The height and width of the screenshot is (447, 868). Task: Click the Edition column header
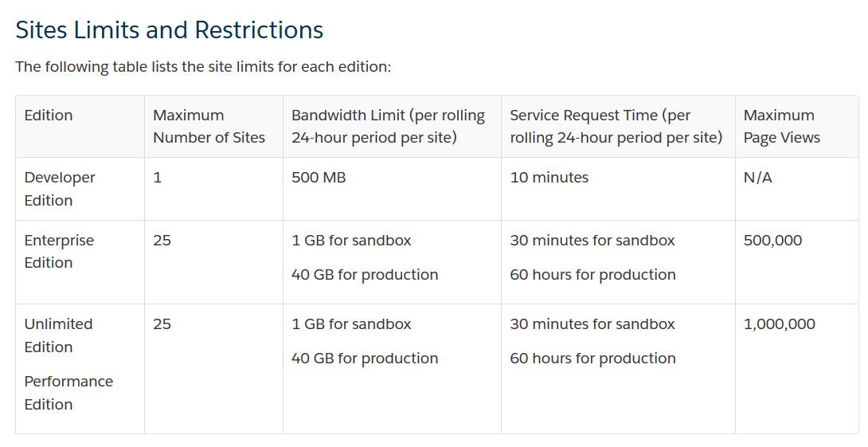pos(49,116)
